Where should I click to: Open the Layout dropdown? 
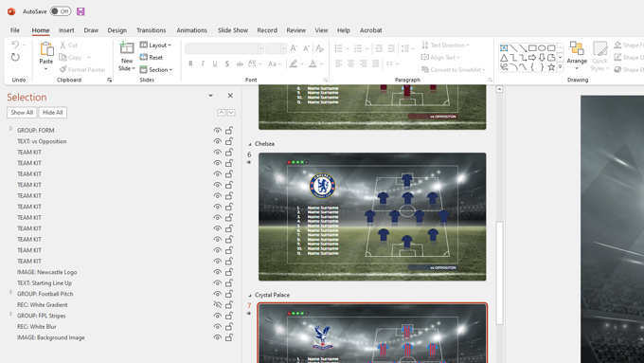155,45
